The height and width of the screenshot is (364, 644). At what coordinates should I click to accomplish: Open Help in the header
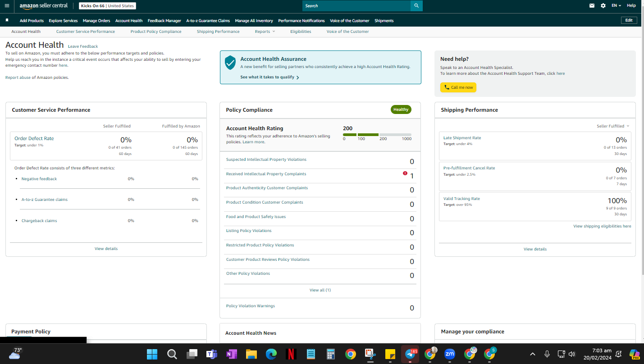point(631,6)
